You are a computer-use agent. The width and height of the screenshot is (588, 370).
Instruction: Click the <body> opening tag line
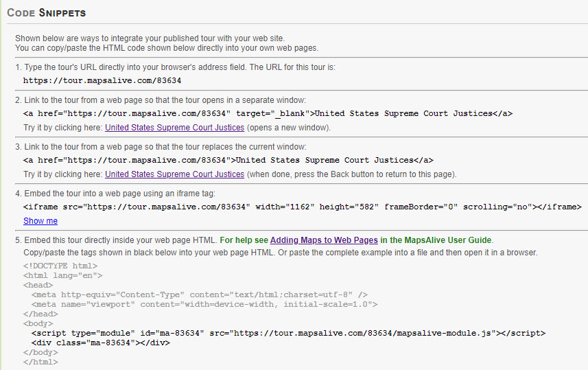[x=38, y=324]
